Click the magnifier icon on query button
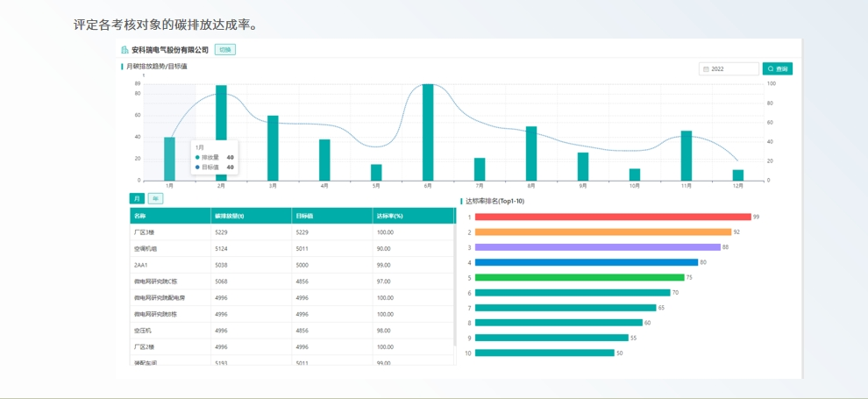The height and width of the screenshot is (399, 868). 770,68
